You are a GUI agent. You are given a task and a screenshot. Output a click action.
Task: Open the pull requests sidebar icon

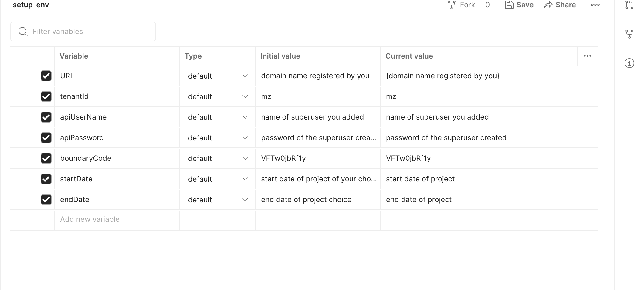coord(629,5)
